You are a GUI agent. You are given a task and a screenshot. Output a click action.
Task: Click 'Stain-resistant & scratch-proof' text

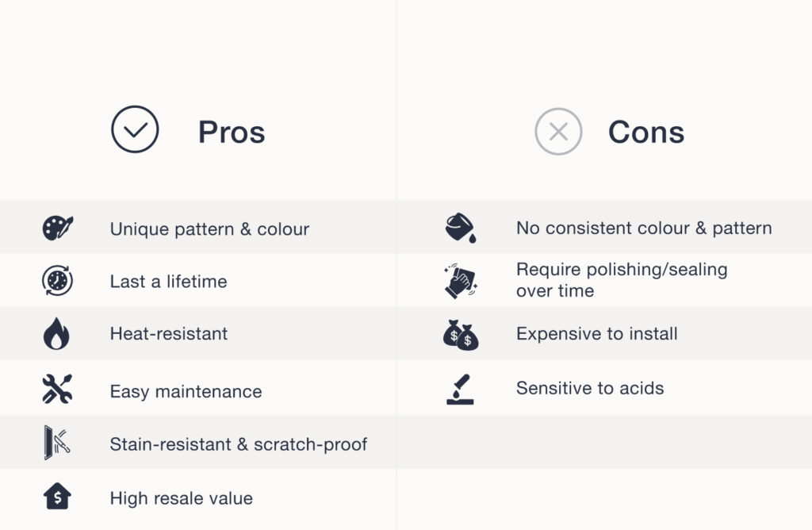238,444
